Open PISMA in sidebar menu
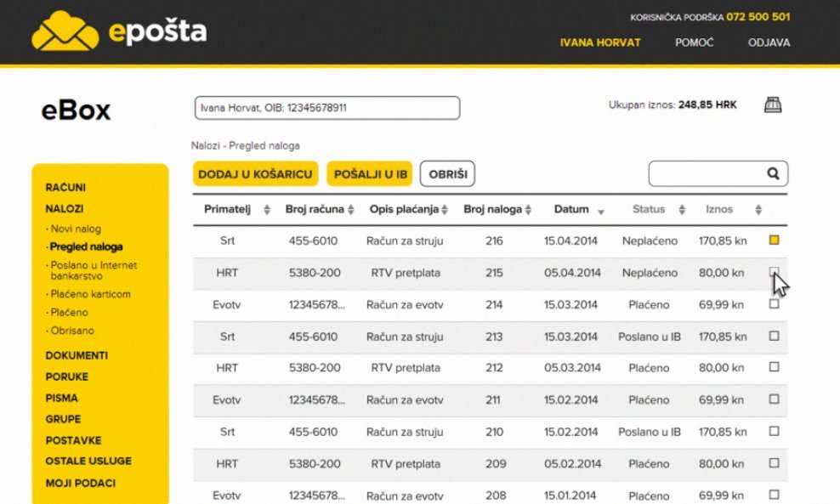Image resolution: width=840 pixels, height=504 pixels. tap(61, 399)
